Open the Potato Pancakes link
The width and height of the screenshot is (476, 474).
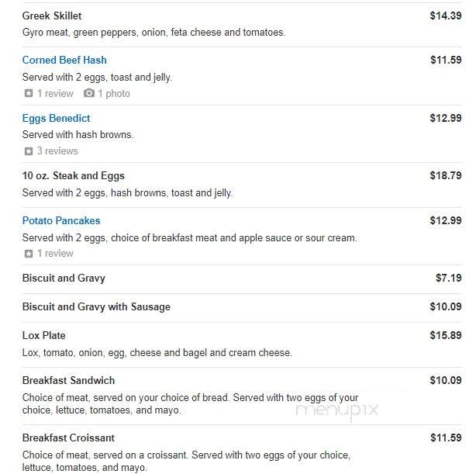61,220
